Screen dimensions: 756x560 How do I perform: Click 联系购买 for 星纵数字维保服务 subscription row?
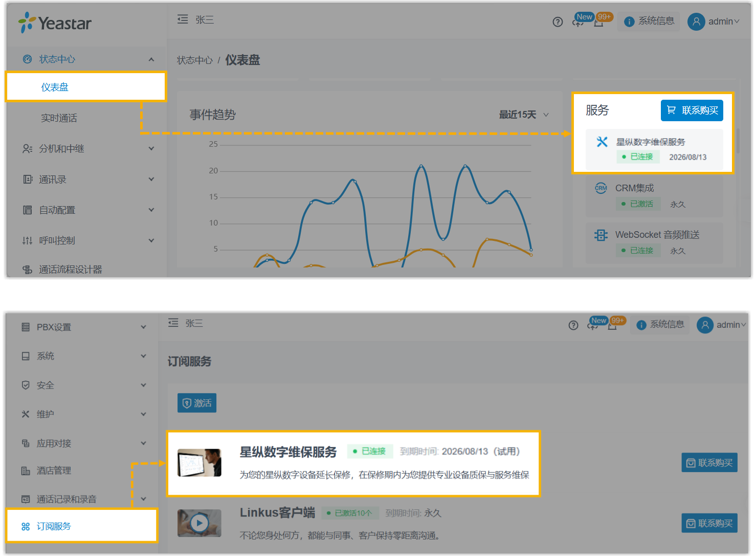pyautogui.click(x=709, y=463)
